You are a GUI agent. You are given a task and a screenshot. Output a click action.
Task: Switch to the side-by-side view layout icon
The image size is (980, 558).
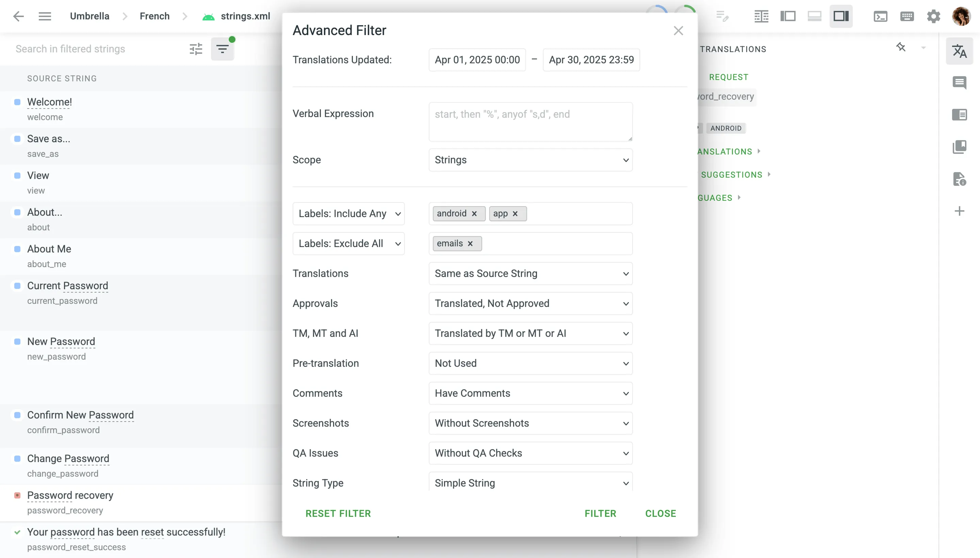click(x=761, y=16)
